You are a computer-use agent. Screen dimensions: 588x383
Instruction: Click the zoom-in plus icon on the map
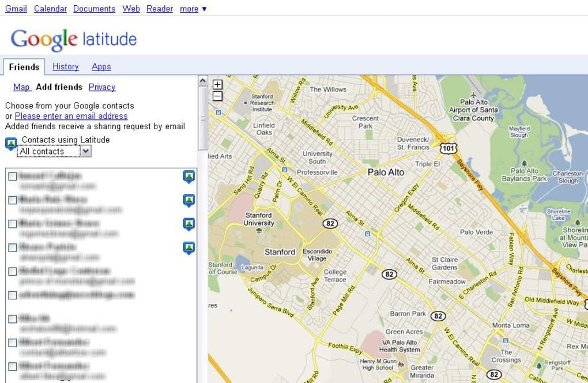[217, 84]
